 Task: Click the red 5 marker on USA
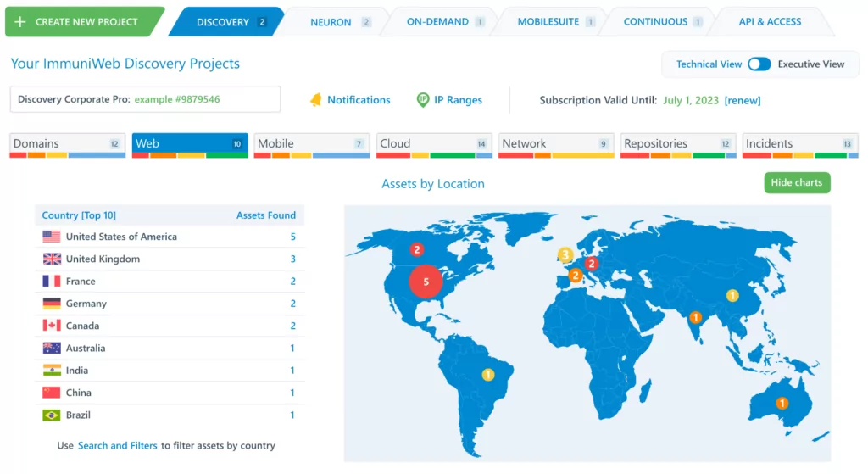coord(426,282)
